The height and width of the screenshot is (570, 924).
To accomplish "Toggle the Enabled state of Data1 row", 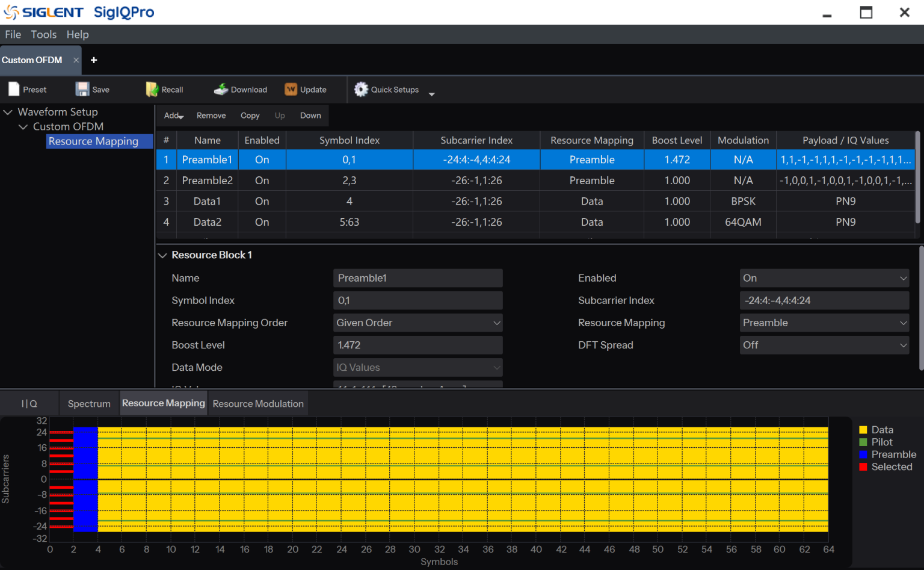I will pyautogui.click(x=262, y=200).
